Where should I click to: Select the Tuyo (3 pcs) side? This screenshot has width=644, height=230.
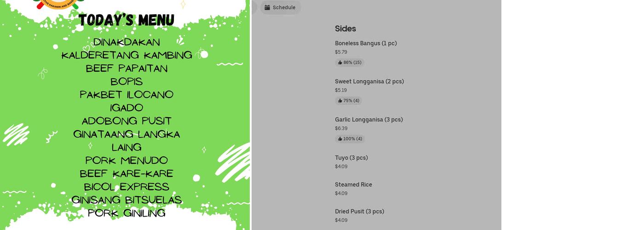pos(351,158)
